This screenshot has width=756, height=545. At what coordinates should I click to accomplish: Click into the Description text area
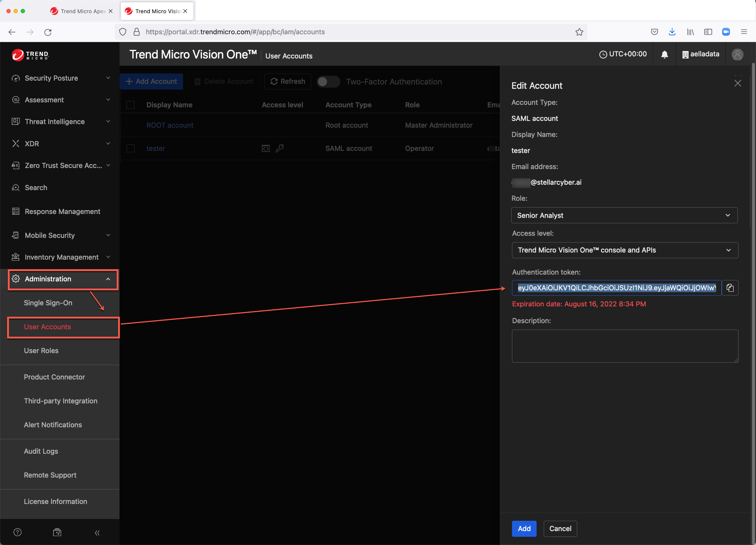click(625, 346)
